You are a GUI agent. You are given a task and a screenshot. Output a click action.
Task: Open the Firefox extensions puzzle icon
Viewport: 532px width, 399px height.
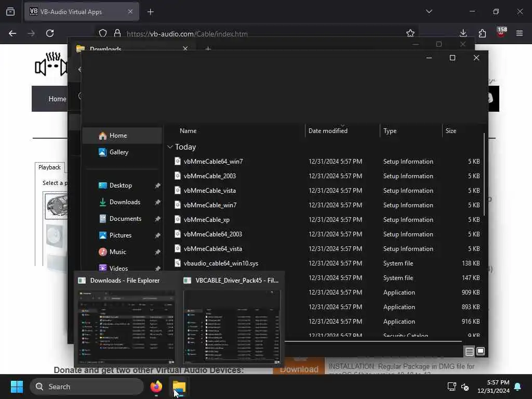pyautogui.click(x=482, y=33)
